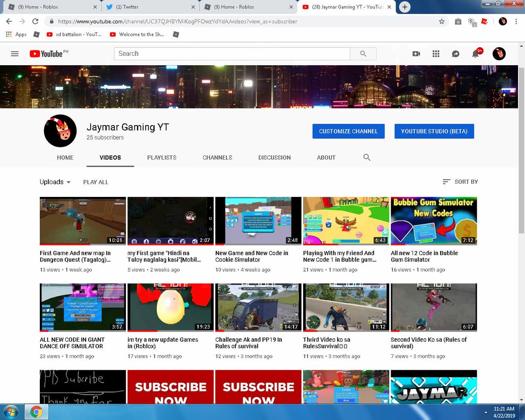Open the 6:43 Bubble gum friend thumbnail
525x420 pixels.
(346, 221)
